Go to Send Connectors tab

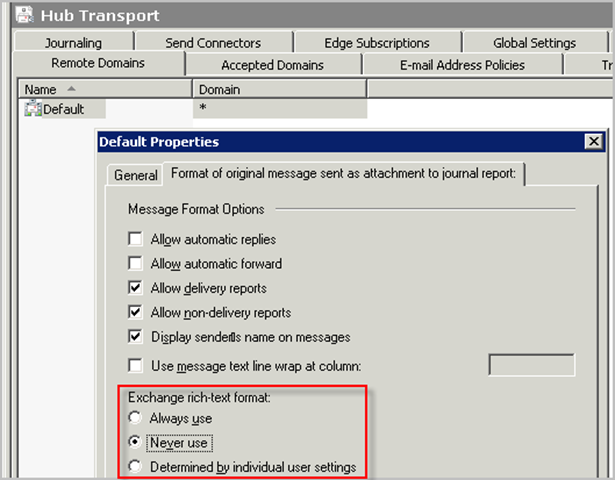click(x=212, y=43)
